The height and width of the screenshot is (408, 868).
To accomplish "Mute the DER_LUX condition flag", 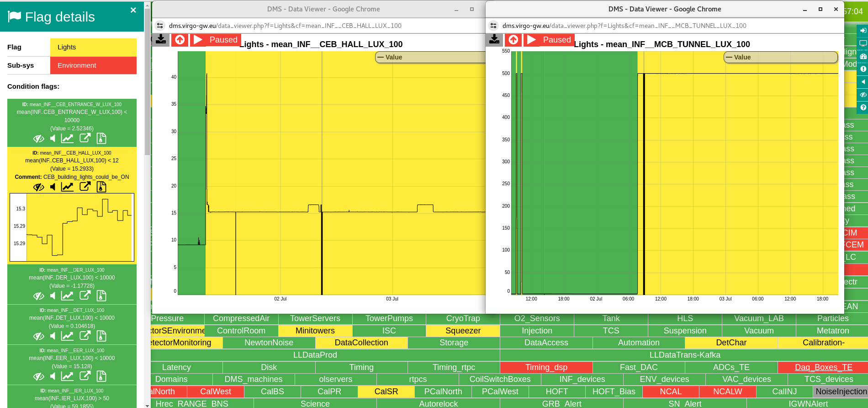I will [x=53, y=295].
